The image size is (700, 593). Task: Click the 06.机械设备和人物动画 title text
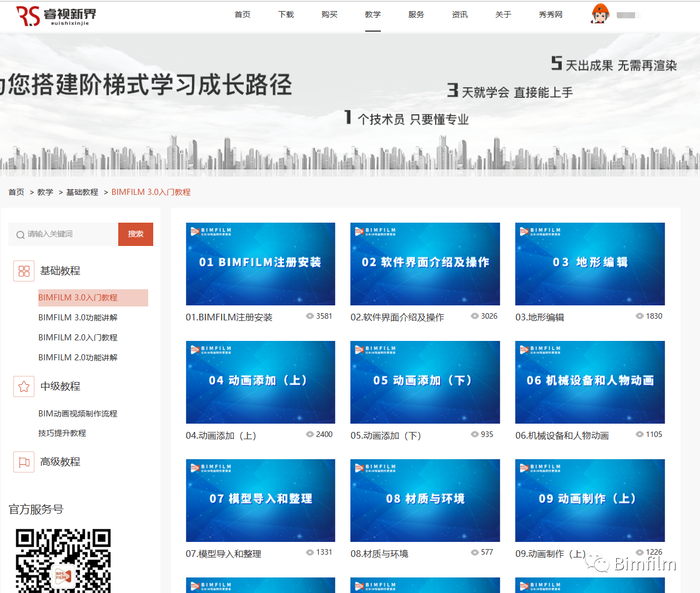tap(562, 436)
